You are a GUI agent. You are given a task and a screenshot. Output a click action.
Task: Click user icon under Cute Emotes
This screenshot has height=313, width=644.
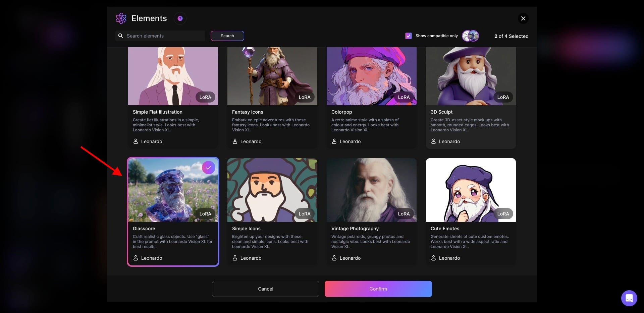pos(433,258)
